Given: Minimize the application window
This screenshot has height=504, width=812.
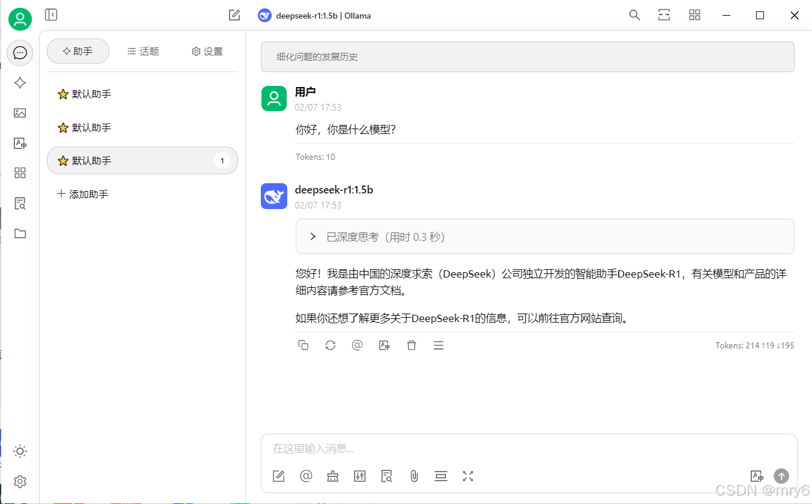Looking at the screenshot, I should (x=726, y=15).
